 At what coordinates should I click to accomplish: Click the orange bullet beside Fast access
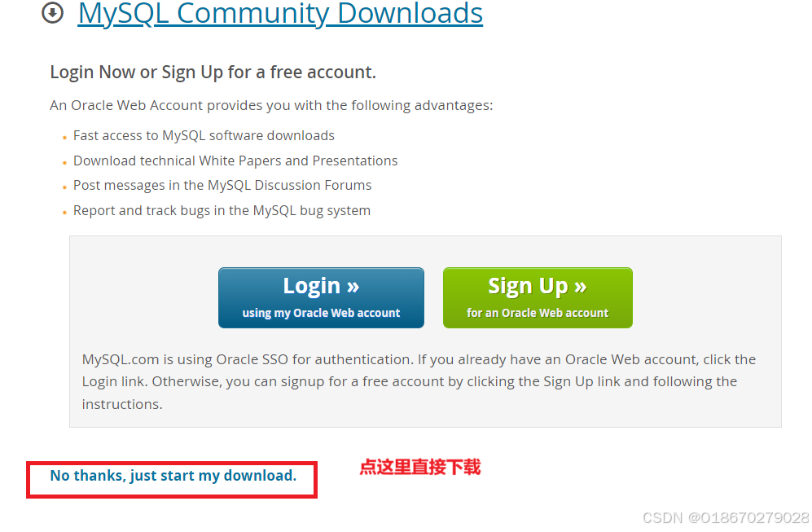coord(64,138)
